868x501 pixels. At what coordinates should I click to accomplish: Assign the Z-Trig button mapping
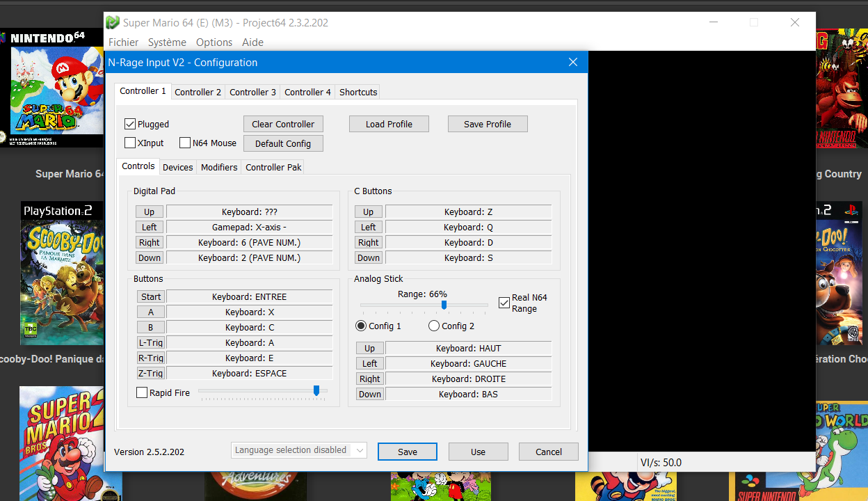tap(151, 373)
